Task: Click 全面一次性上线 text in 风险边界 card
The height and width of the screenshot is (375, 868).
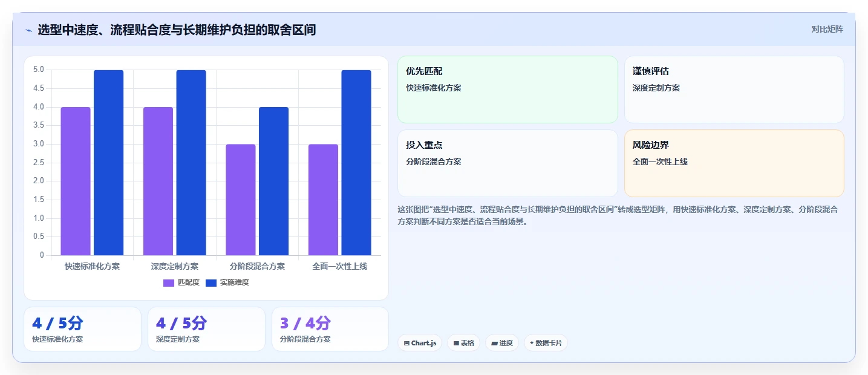Action: [x=660, y=161]
